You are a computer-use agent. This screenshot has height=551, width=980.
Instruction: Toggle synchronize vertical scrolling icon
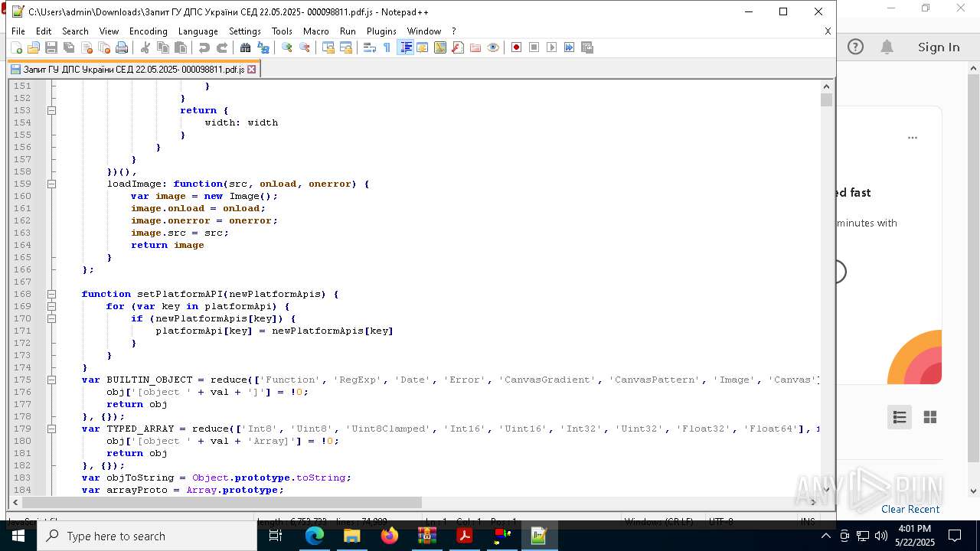tap(328, 47)
